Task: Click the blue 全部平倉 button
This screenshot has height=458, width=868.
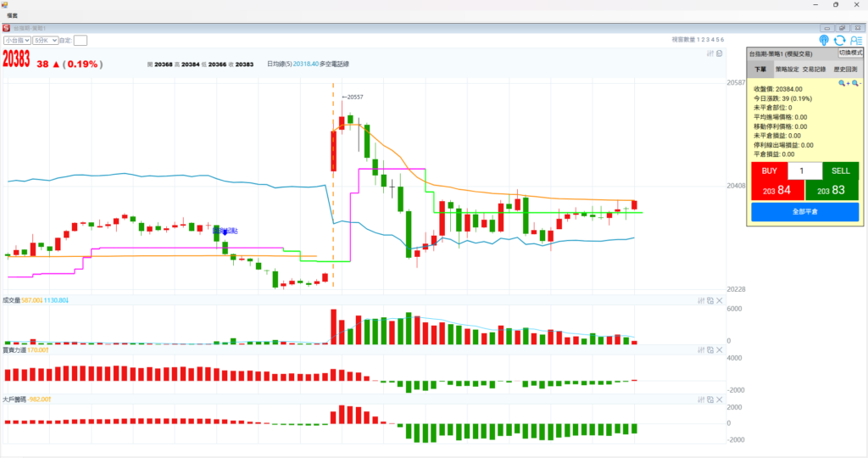Action: pyautogui.click(x=804, y=211)
